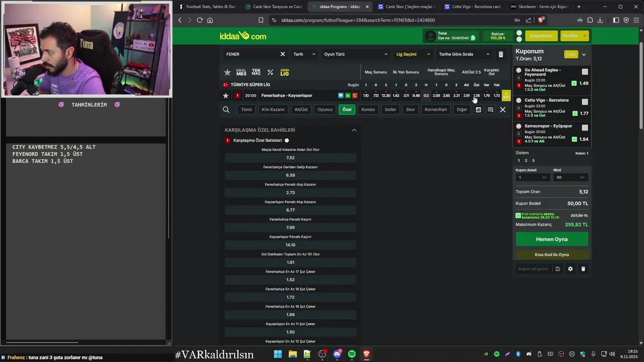This screenshot has width=644, height=362.
Task: Collapse the Kuponum panel chevron
Action: [584, 54]
